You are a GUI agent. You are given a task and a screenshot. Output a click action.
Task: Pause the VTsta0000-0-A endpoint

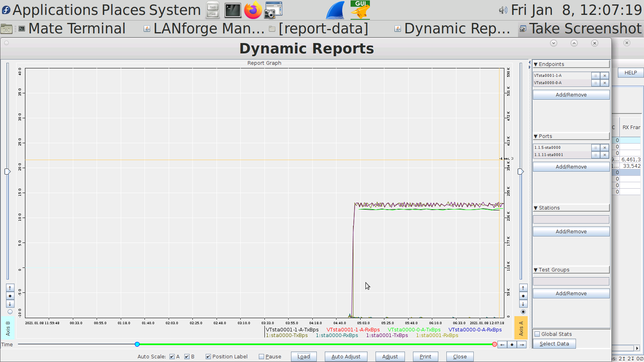(596, 83)
